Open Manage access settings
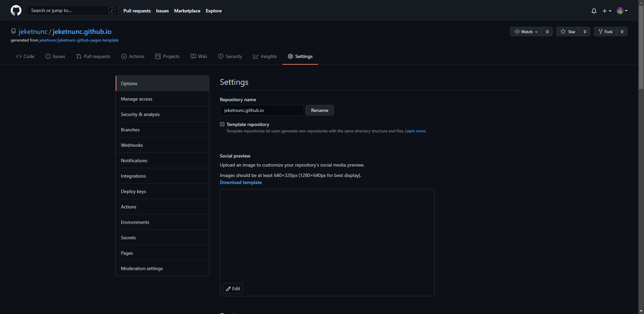The image size is (644, 314). tap(162, 99)
